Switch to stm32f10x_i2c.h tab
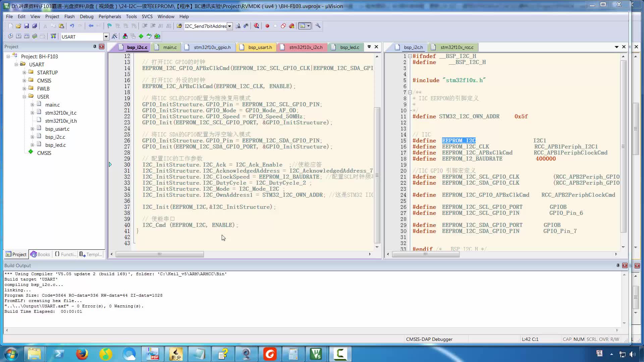The height and width of the screenshot is (362, 644). [x=302, y=47]
